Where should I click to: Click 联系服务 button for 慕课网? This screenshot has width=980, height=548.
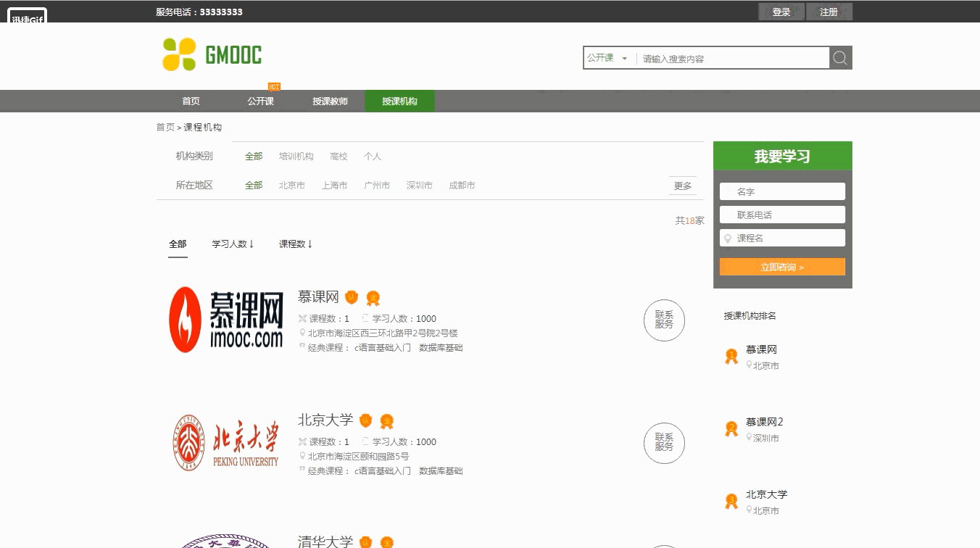[664, 320]
